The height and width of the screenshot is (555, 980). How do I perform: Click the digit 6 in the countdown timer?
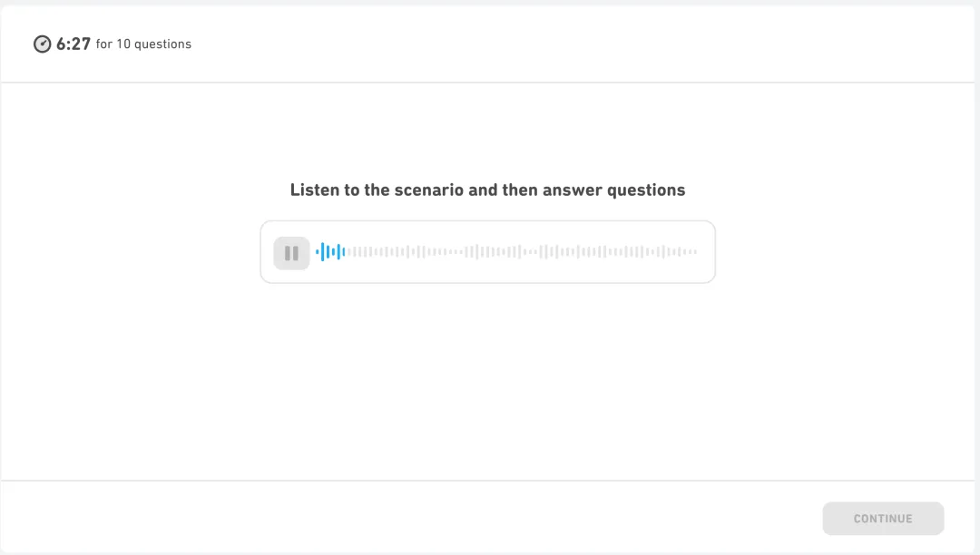pyautogui.click(x=62, y=44)
